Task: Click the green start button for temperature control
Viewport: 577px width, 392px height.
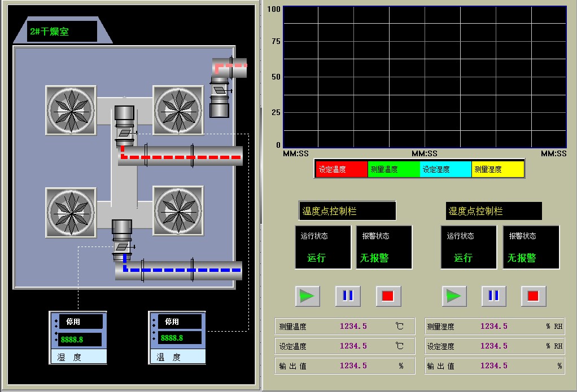Action: point(307,296)
